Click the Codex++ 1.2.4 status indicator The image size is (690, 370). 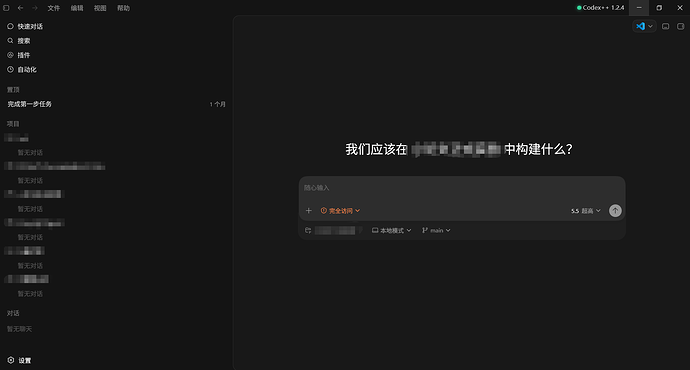tap(601, 7)
